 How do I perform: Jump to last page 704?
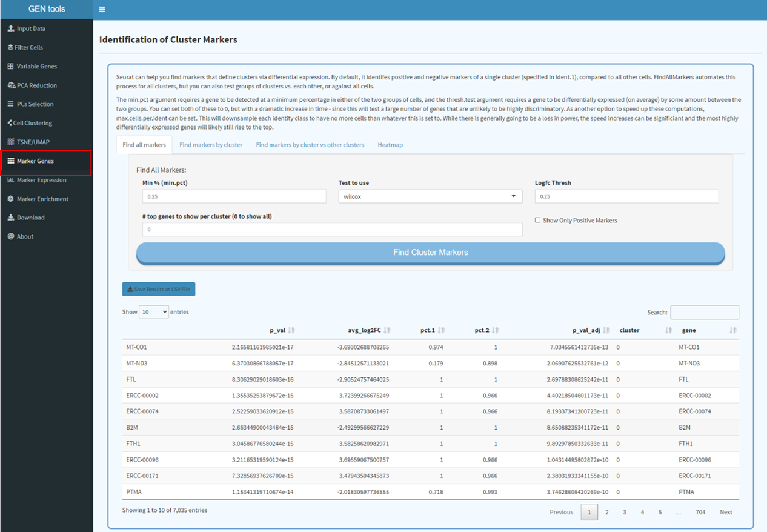[700, 512]
